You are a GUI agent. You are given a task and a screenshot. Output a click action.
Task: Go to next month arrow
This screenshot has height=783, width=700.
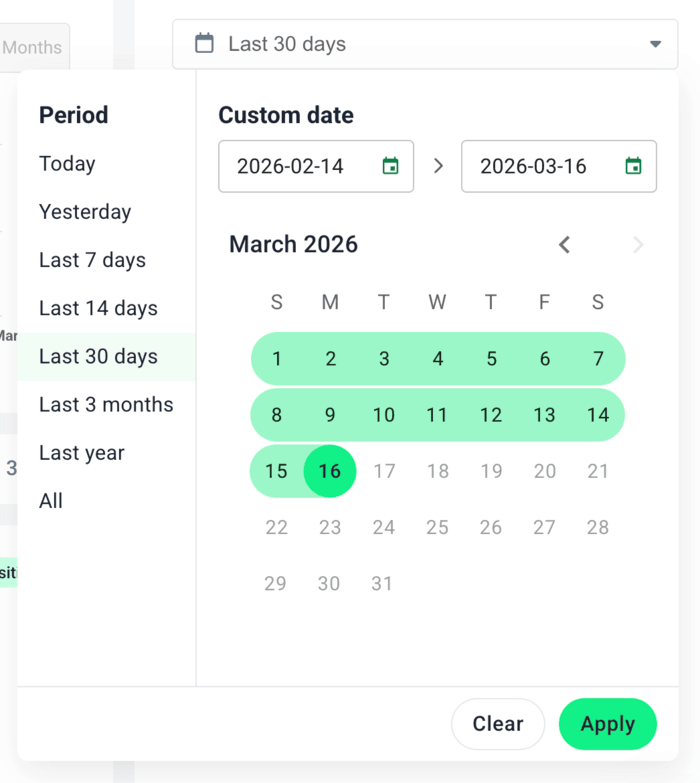pyautogui.click(x=638, y=245)
